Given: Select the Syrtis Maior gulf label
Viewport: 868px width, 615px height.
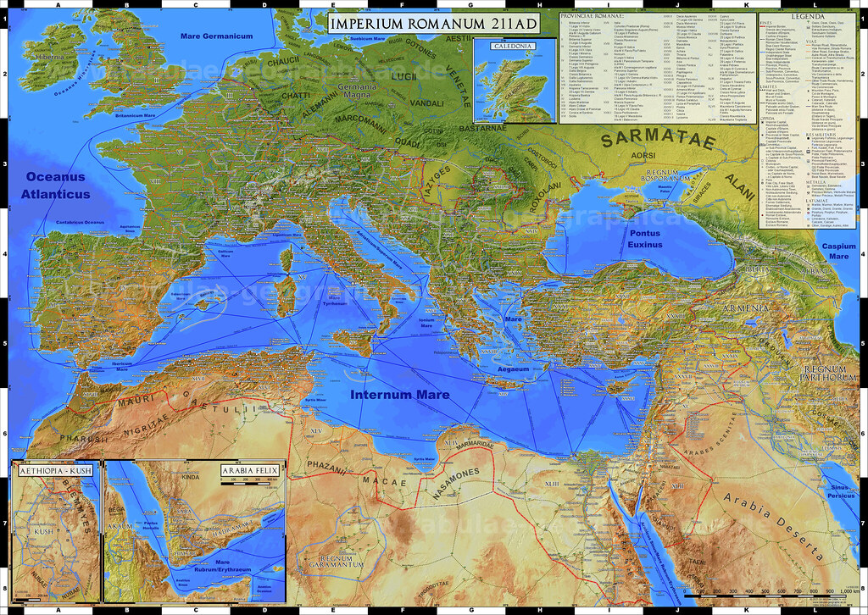Looking at the screenshot, I should click(x=424, y=459).
